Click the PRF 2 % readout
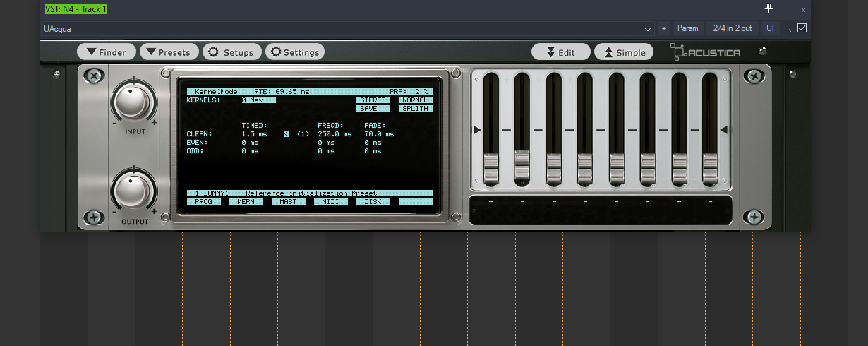868x346 pixels. (x=409, y=92)
